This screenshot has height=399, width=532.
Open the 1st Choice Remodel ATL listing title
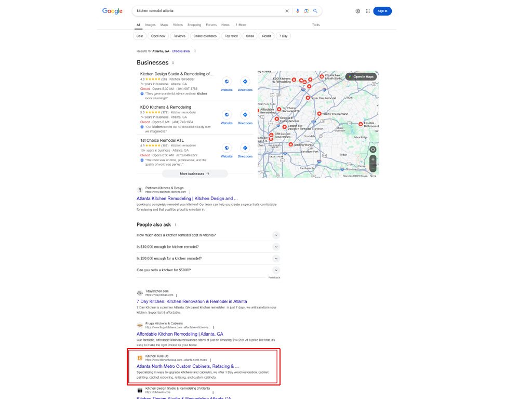pyautogui.click(x=162, y=140)
